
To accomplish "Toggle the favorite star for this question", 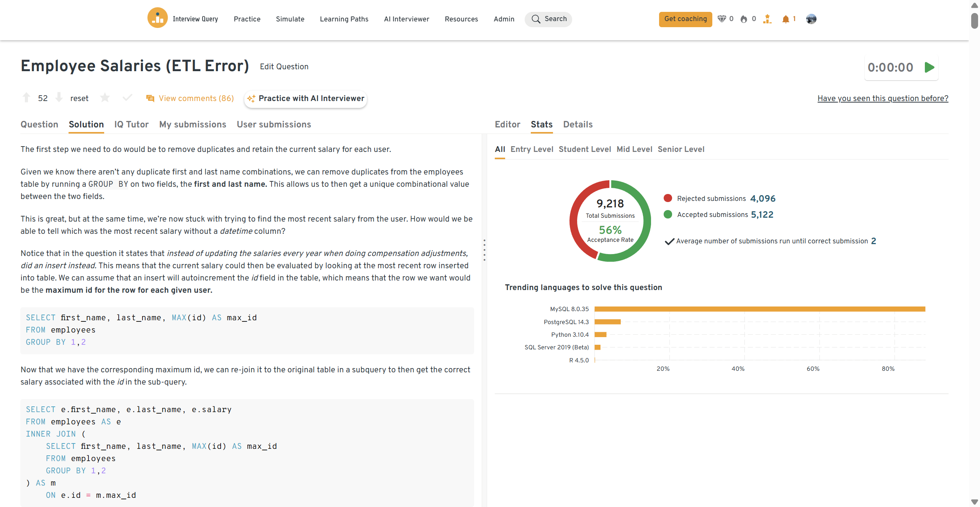I will coord(105,98).
